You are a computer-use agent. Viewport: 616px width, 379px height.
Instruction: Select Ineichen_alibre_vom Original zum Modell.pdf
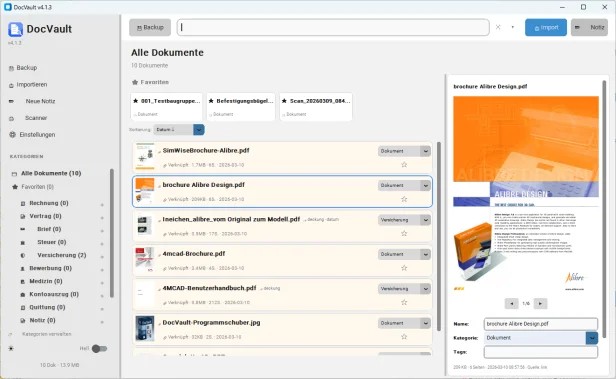point(282,226)
